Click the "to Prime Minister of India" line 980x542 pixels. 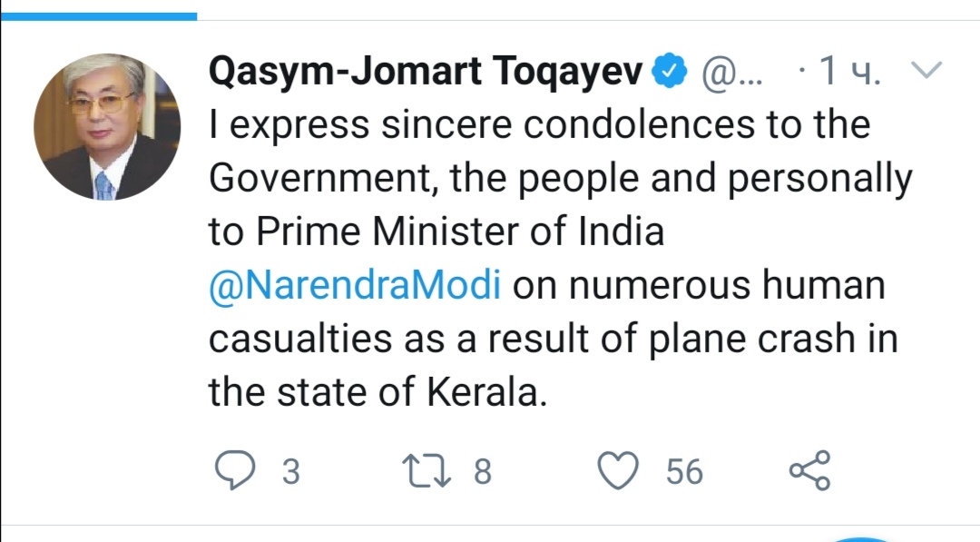436,232
